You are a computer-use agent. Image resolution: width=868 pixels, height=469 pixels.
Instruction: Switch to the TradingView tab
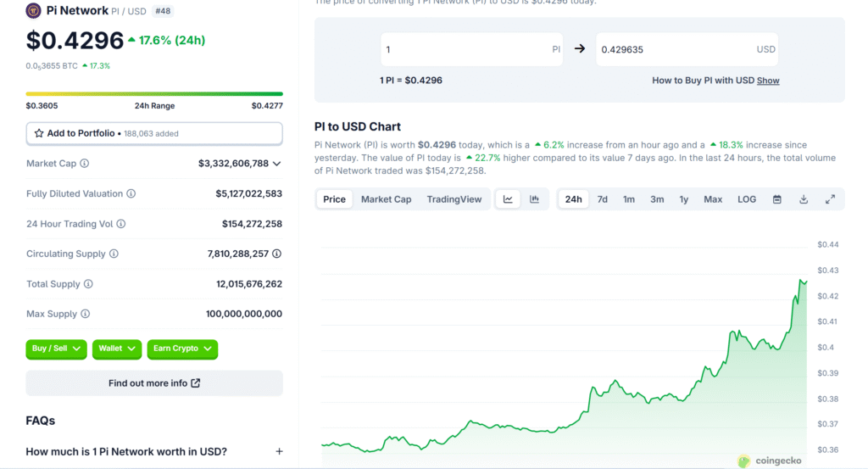click(x=453, y=199)
